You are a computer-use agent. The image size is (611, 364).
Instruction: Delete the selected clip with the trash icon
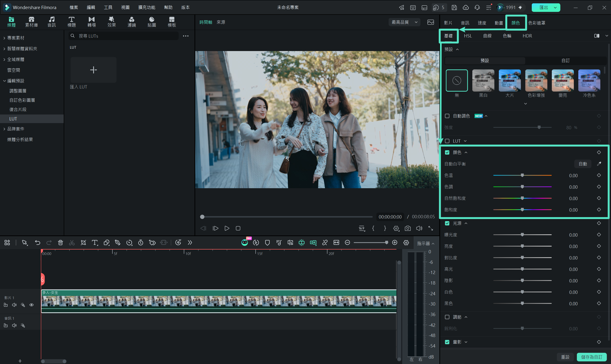coord(60,243)
